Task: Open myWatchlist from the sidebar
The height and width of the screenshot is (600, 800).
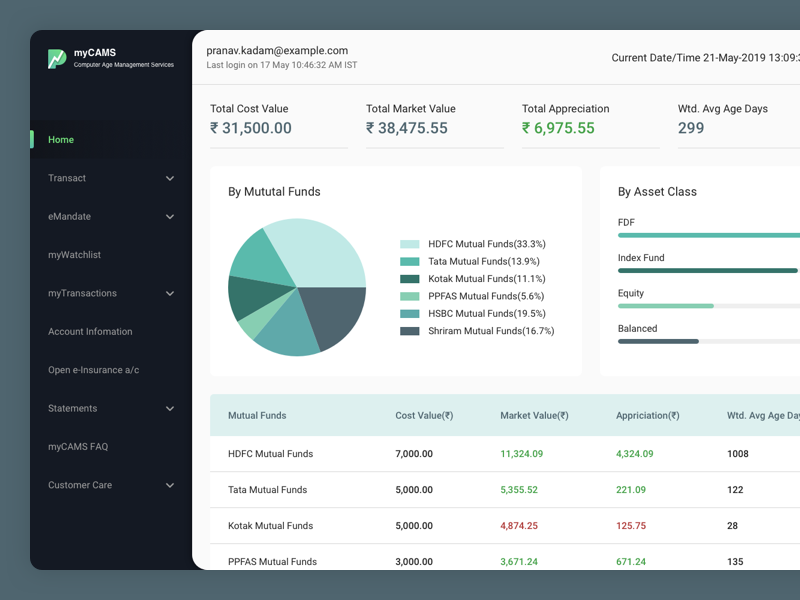Action: click(76, 254)
